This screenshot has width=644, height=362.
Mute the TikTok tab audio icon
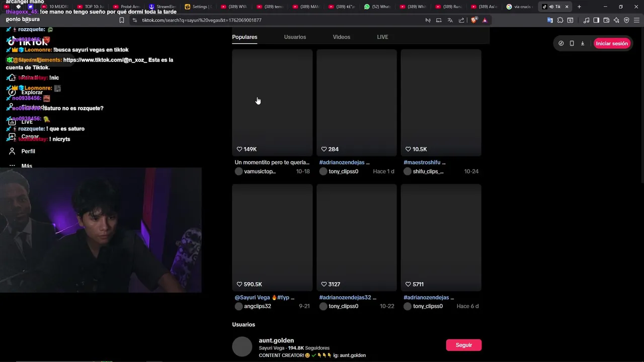551,7
